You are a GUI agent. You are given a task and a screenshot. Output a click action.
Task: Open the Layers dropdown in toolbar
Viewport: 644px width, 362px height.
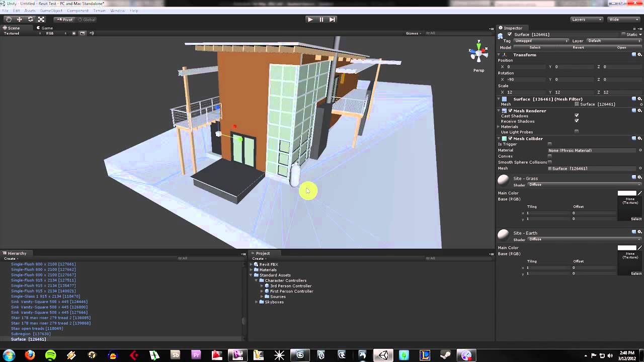click(587, 19)
